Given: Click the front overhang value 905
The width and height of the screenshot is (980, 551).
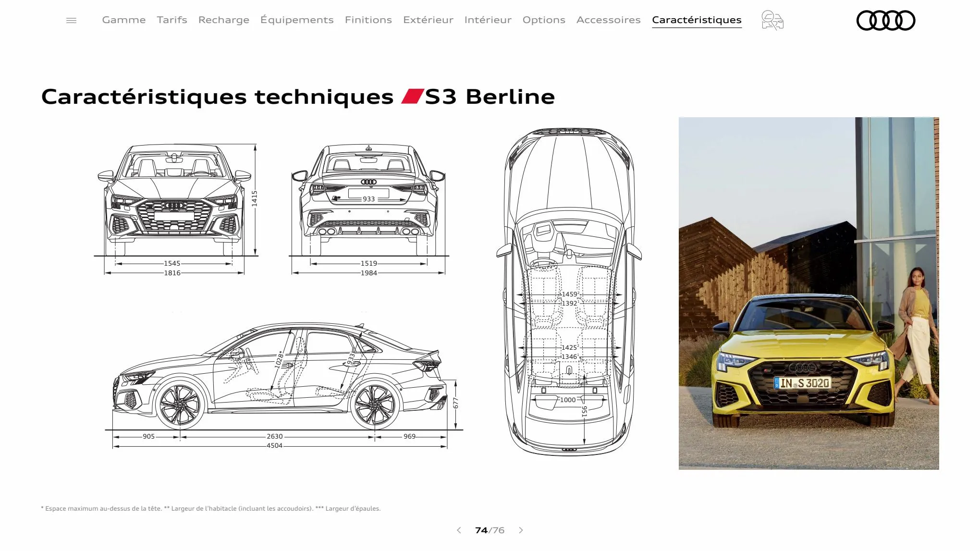Looking at the screenshot, I should coord(149,436).
